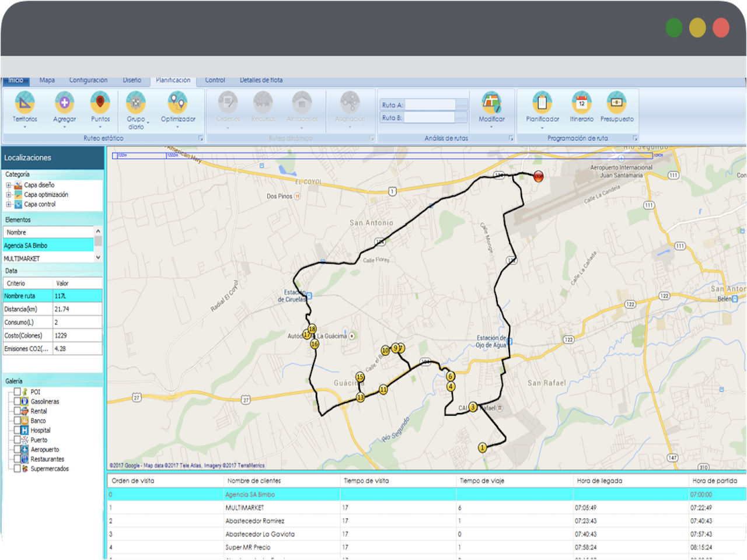
Task: Open the Optimizador dropdown arrow
Action: (177, 127)
